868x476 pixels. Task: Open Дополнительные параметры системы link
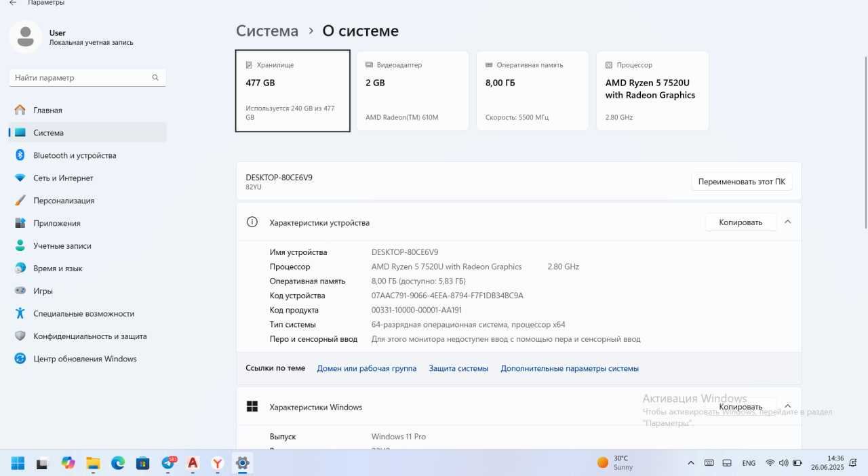[x=570, y=369]
